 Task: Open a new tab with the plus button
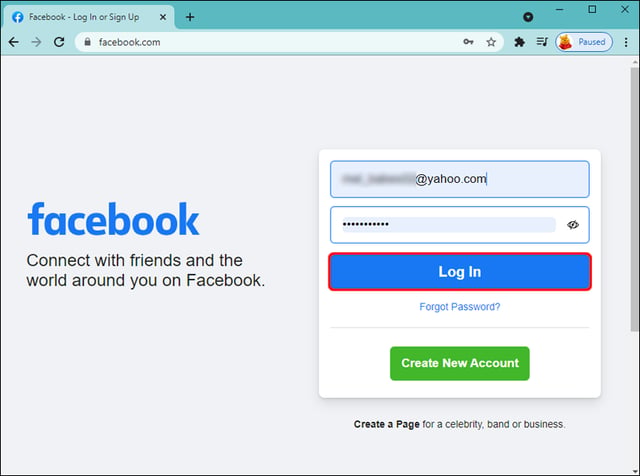(x=190, y=17)
